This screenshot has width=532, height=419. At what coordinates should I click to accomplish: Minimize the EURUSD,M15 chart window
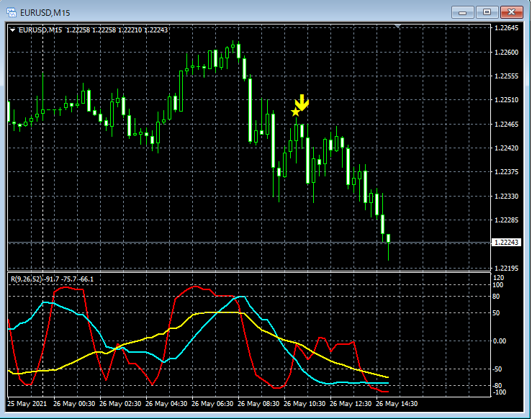coord(463,12)
